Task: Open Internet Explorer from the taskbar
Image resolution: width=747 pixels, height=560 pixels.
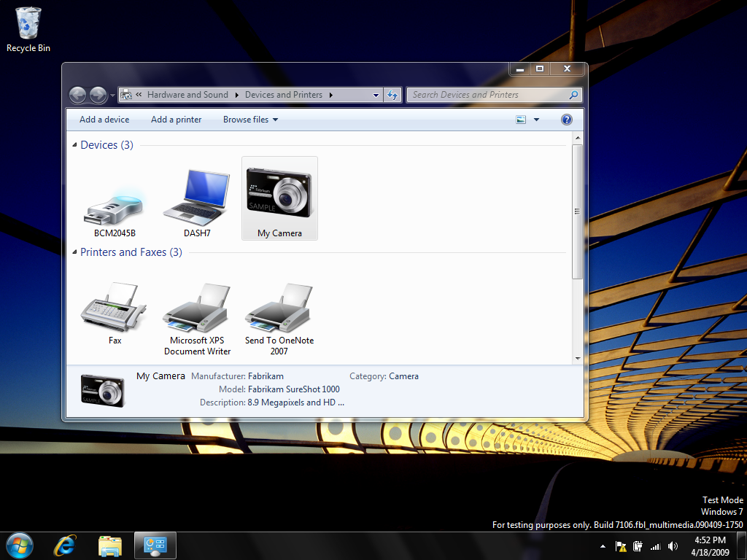Action: pyautogui.click(x=66, y=545)
